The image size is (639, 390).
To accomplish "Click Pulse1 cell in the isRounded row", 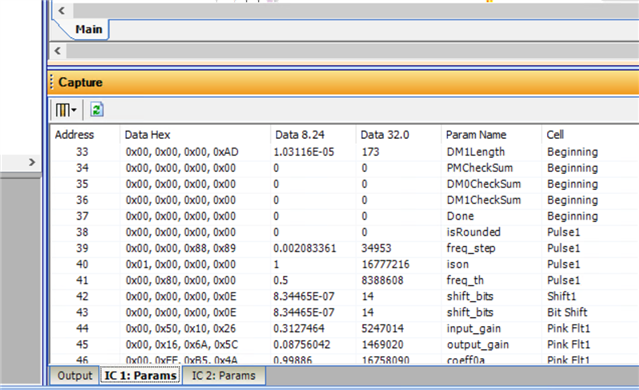I will tap(563, 232).
